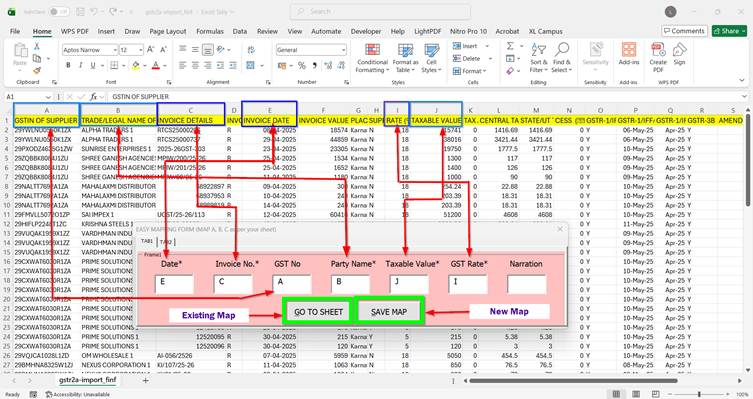
Task: Click the Insert button in Cells group
Action: pos(470,46)
